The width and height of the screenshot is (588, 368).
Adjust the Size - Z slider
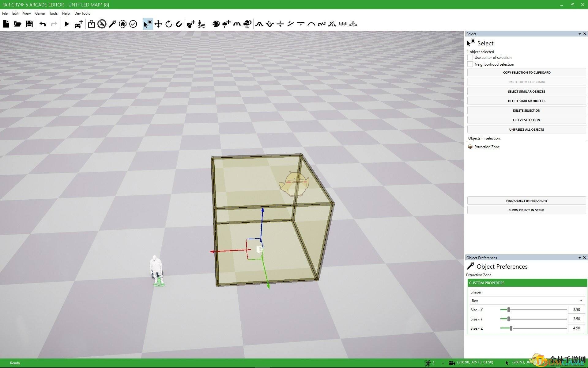pyautogui.click(x=511, y=328)
